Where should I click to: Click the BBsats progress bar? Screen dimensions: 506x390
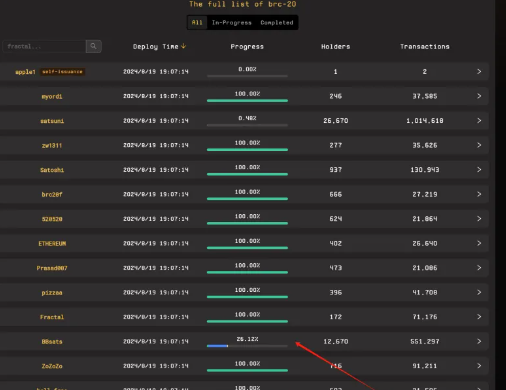(247, 346)
